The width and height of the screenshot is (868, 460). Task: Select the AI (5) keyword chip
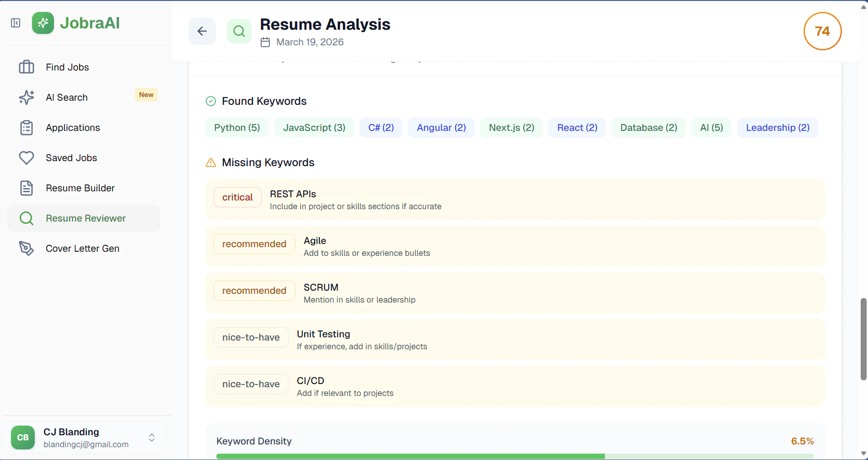coord(712,128)
